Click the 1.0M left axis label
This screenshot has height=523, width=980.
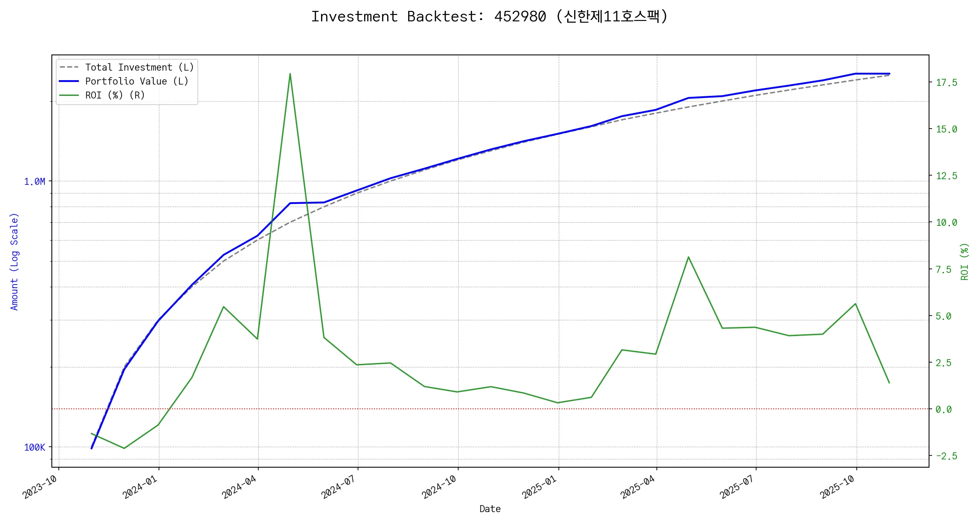[x=34, y=182]
